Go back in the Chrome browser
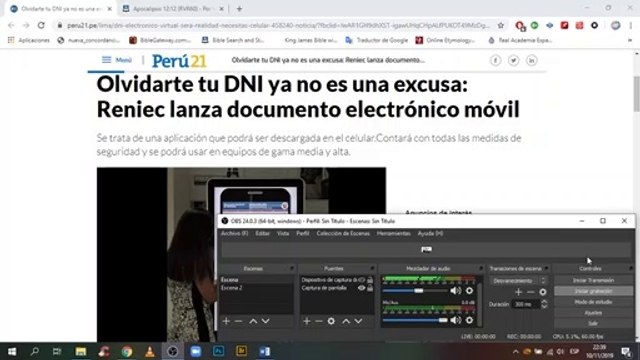This screenshot has width=640, height=360. pos(11,25)
